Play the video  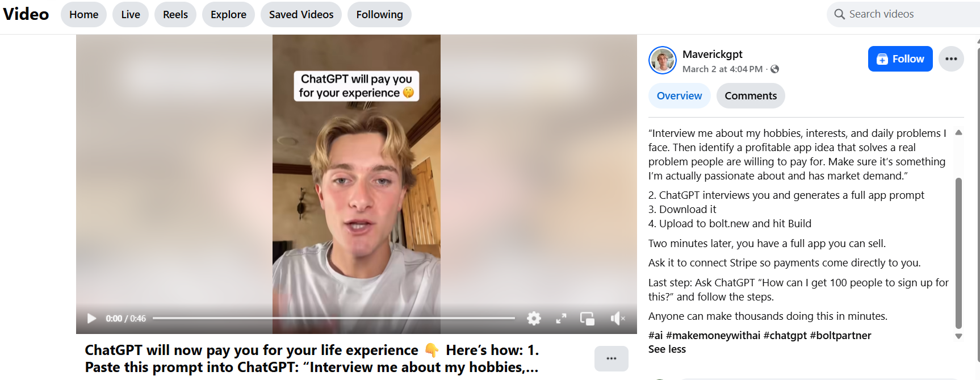click(91, 319)
